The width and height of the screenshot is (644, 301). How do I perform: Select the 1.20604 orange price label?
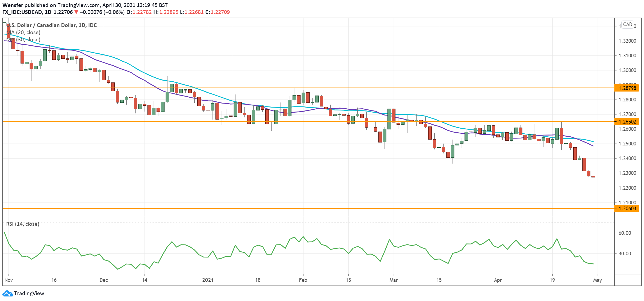(x=627, y=208)
